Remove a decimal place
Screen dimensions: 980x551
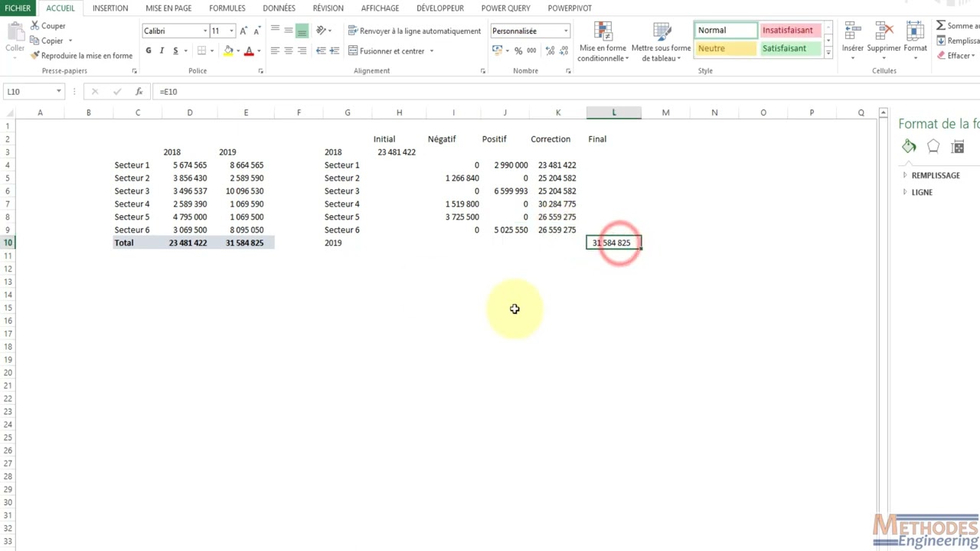(x=563, y=51)
